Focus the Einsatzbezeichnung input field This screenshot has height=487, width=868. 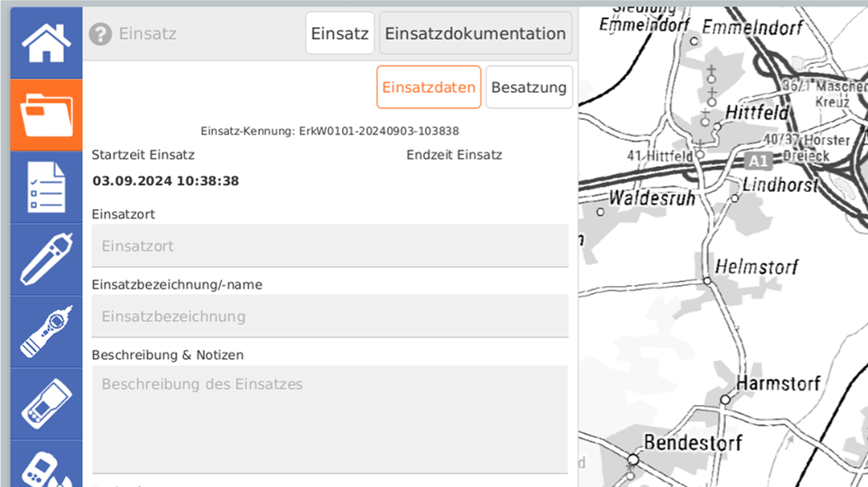pos(330,316)
